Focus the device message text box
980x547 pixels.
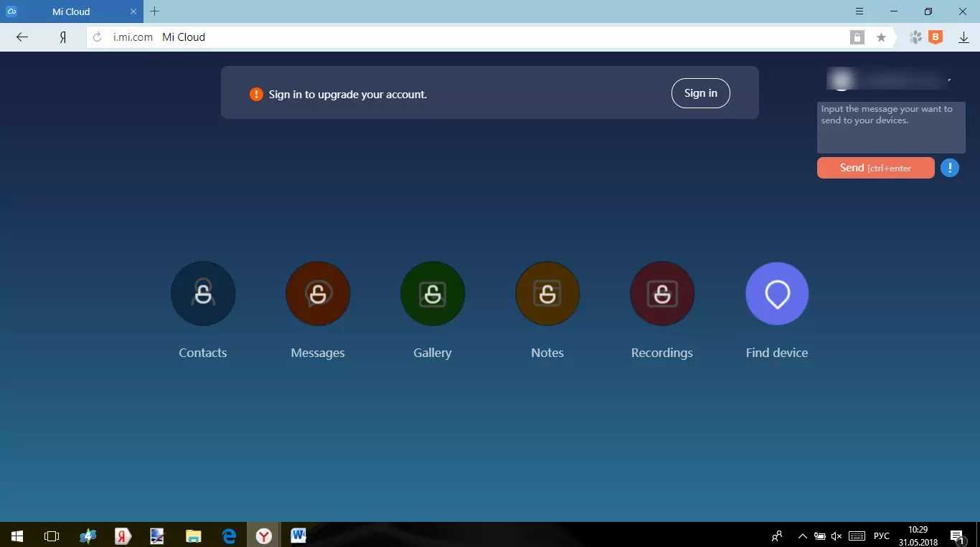(x=891, y=127)
